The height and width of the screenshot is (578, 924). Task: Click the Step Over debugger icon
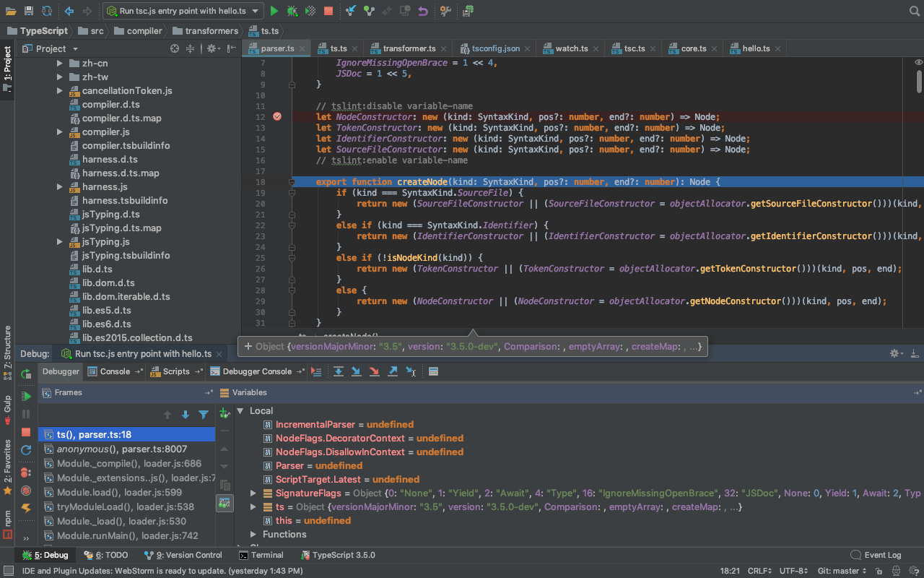pyautogui.click(x=338, y=371)
